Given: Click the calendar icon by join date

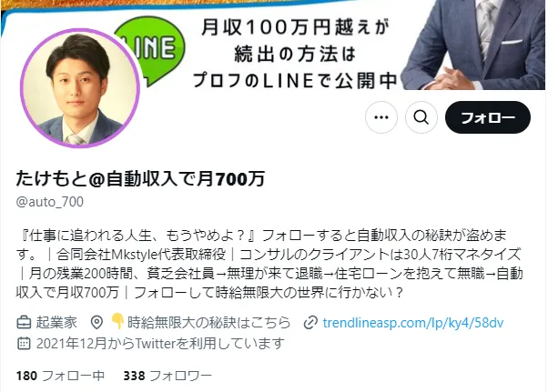Looking at the screenshot, I should click(x=24, y=343).
